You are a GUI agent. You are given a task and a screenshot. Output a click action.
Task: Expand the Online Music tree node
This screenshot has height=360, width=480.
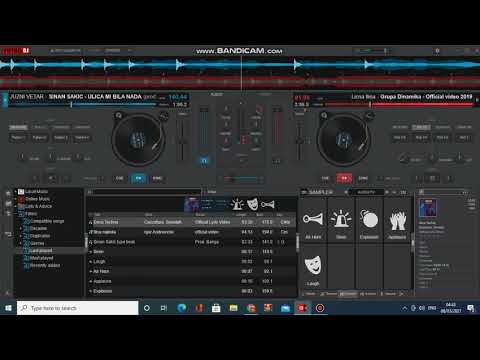(15, 199)
